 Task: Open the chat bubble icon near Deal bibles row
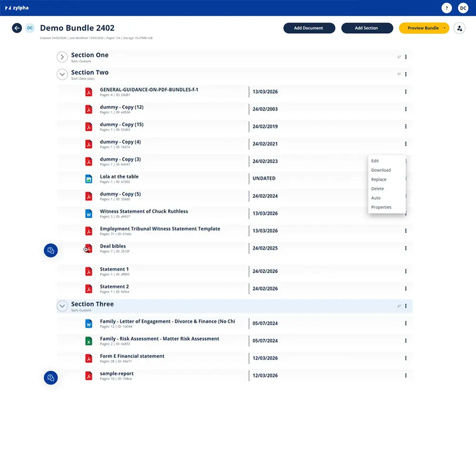click(50, 250)
